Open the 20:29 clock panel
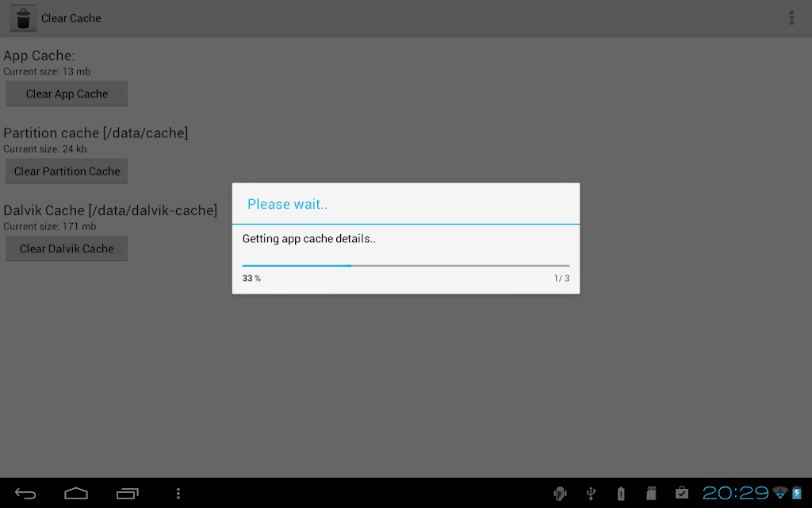Viewport: 812px width, 508px height. point(735,493)
